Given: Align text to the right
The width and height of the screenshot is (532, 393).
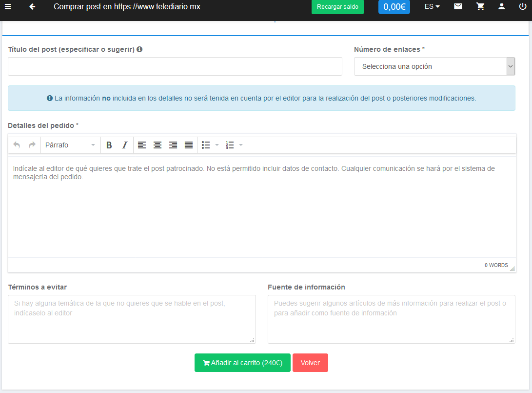Looking at the screenshot, I should 173,145.
